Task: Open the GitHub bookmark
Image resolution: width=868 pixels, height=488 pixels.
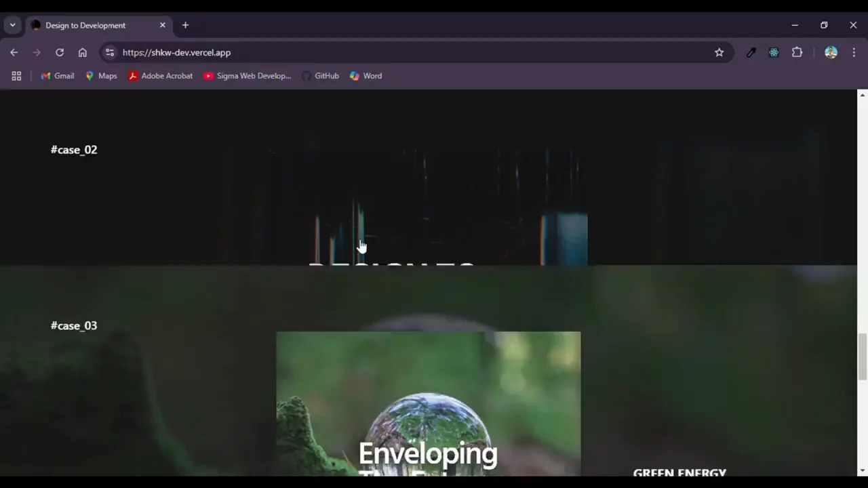Action: (x=320, y=76)
